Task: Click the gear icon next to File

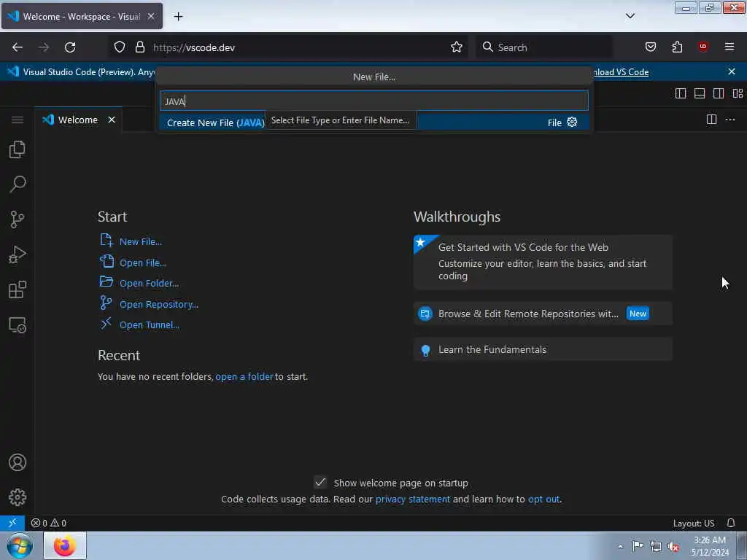Action: [x=572, y=122]
